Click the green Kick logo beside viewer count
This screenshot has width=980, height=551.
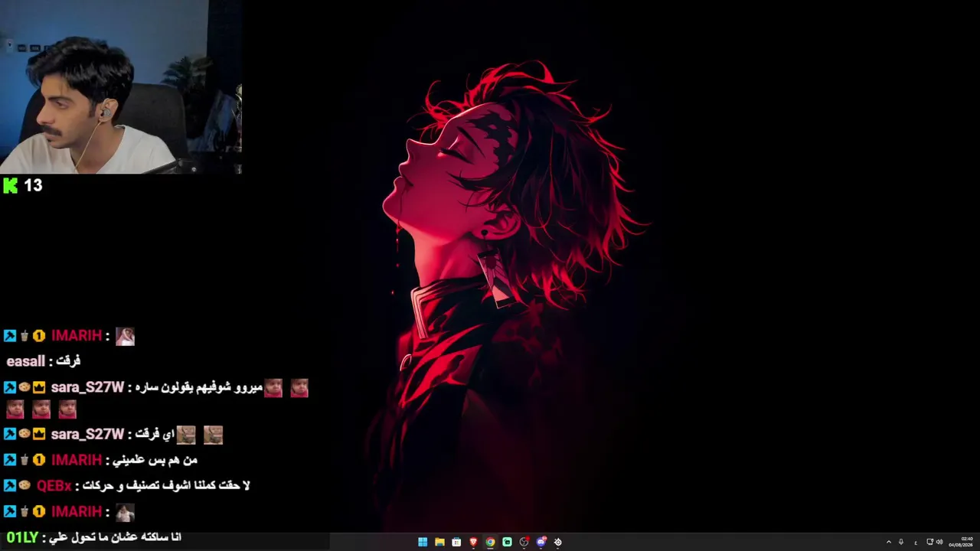coord(10,185)
